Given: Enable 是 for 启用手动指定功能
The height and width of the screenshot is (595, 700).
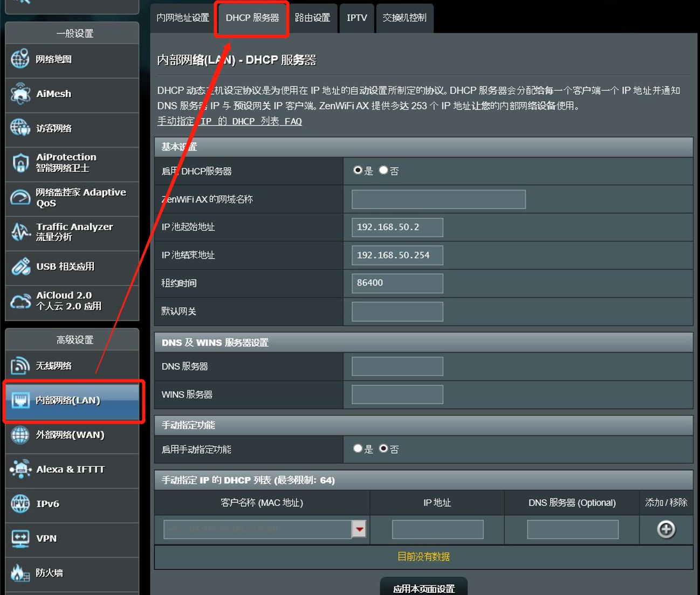Looking at the screenshot, I should click(358, 448).
